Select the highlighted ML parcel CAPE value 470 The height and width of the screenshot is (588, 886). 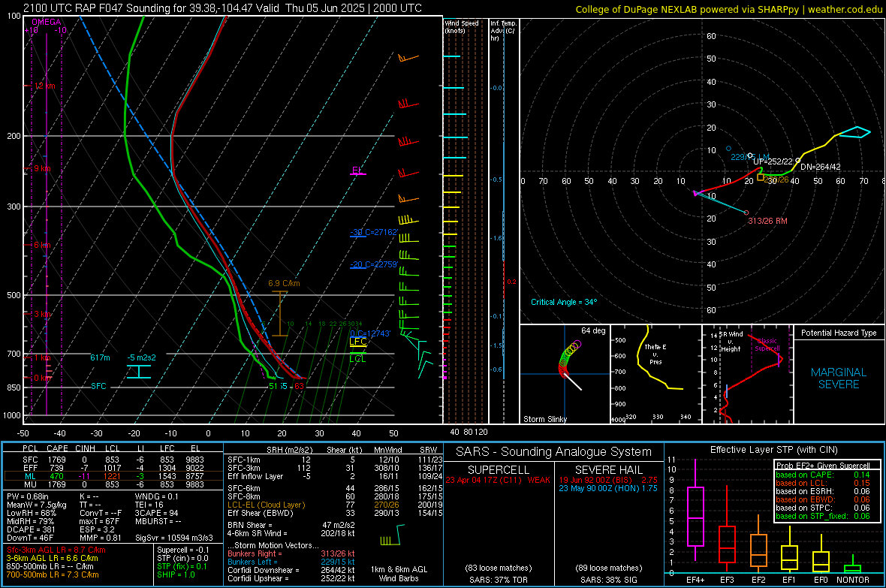coord(56,476)
